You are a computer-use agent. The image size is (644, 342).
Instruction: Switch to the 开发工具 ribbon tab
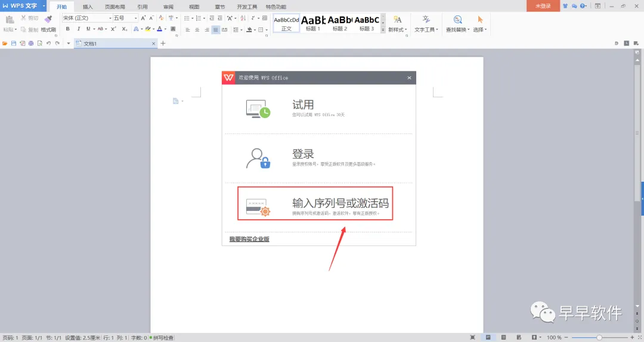pyautogui.click(x=247, y=7)
